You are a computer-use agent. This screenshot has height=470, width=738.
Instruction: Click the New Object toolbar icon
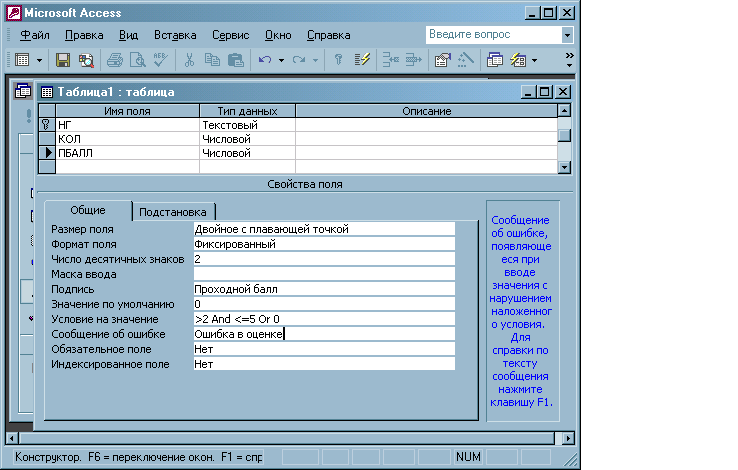[x=518, y=60]
